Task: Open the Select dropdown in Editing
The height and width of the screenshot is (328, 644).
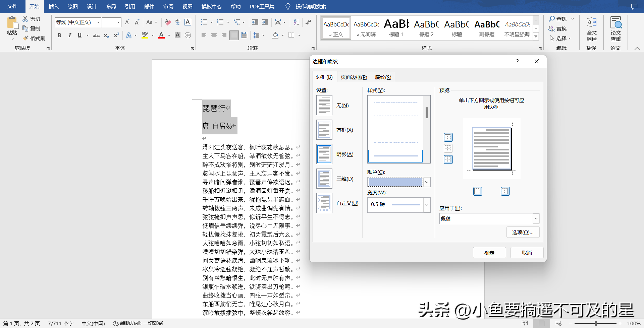Action: click(560, 38)
